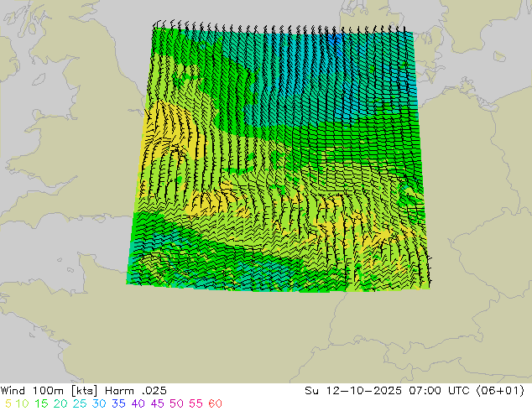Click the '30' knots legend value
The height and width of the screenshot is (411, 532).
[x=99, y=403]
